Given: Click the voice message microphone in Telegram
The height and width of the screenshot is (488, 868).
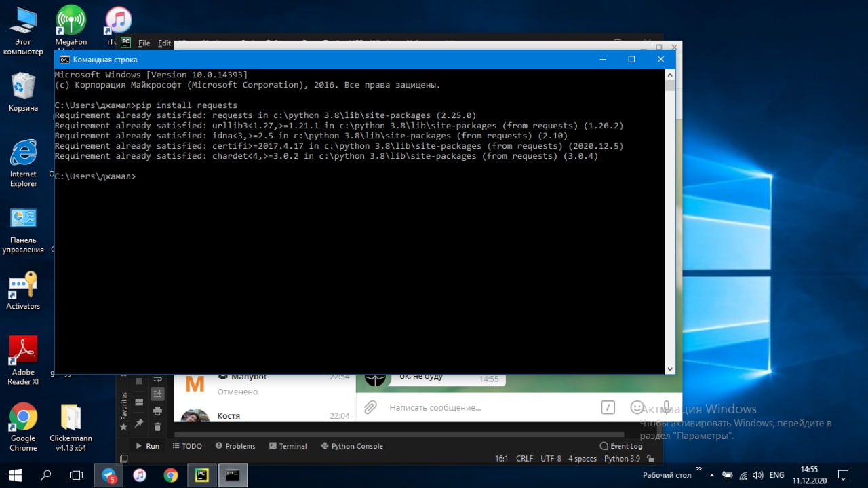Looking at the screenshot, I should (x=666, y=407).
